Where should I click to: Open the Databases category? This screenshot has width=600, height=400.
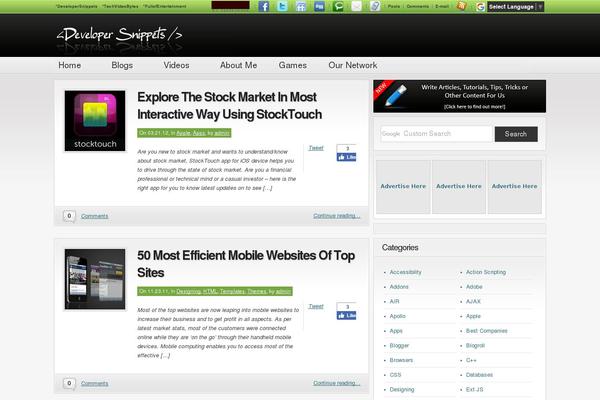coord(479,375)
